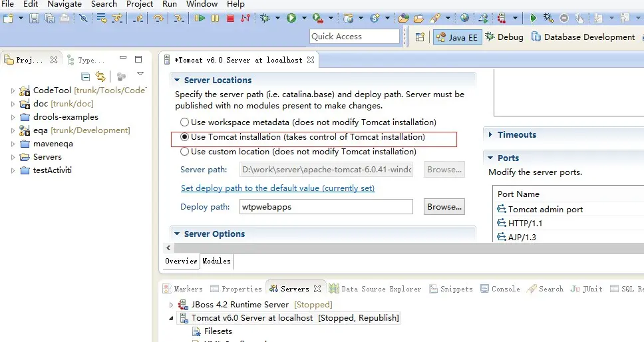Open the Window menu
The image size is (644, 342).
202,4
